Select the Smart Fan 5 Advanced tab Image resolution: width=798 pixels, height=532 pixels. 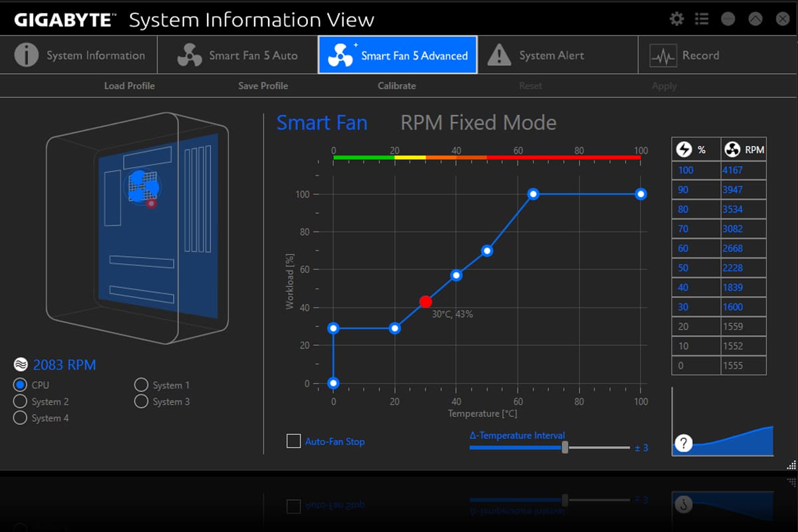click(x=398, y=55)
